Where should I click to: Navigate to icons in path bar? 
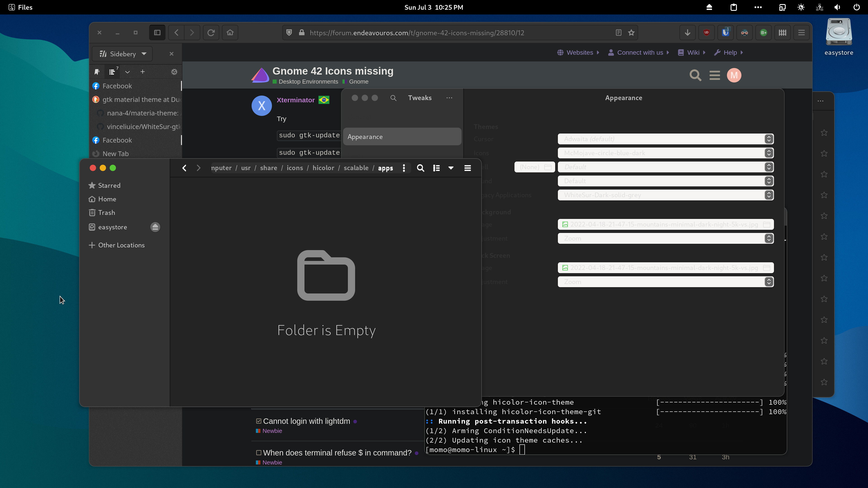coord(295,168)
